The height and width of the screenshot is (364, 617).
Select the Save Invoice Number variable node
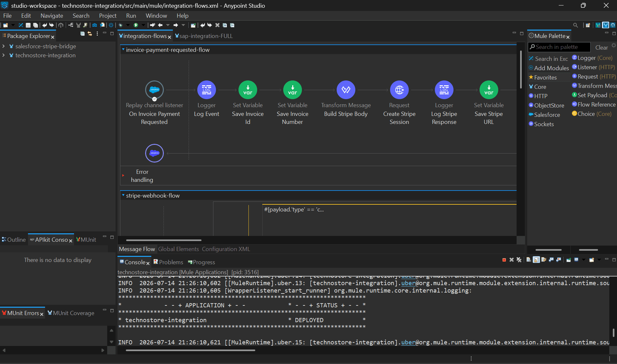point(293,90)
